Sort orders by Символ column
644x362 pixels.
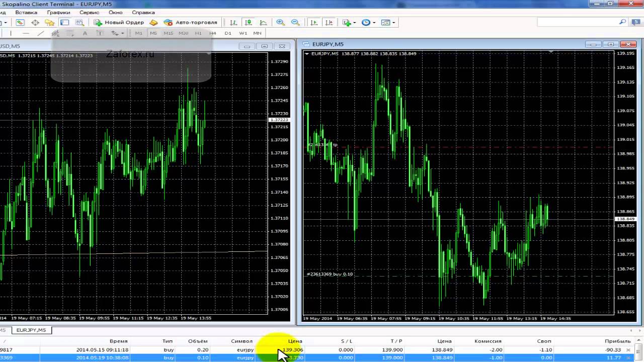242,341
